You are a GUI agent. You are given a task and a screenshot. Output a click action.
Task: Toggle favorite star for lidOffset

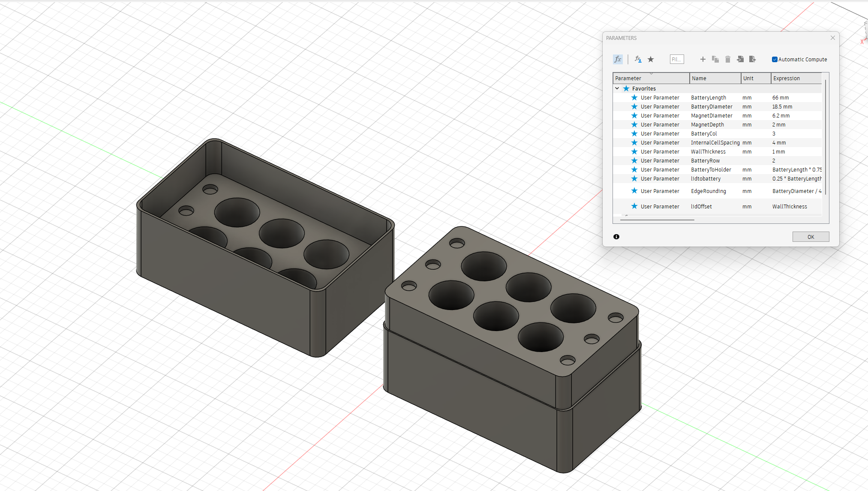click(x=634, y=206)
